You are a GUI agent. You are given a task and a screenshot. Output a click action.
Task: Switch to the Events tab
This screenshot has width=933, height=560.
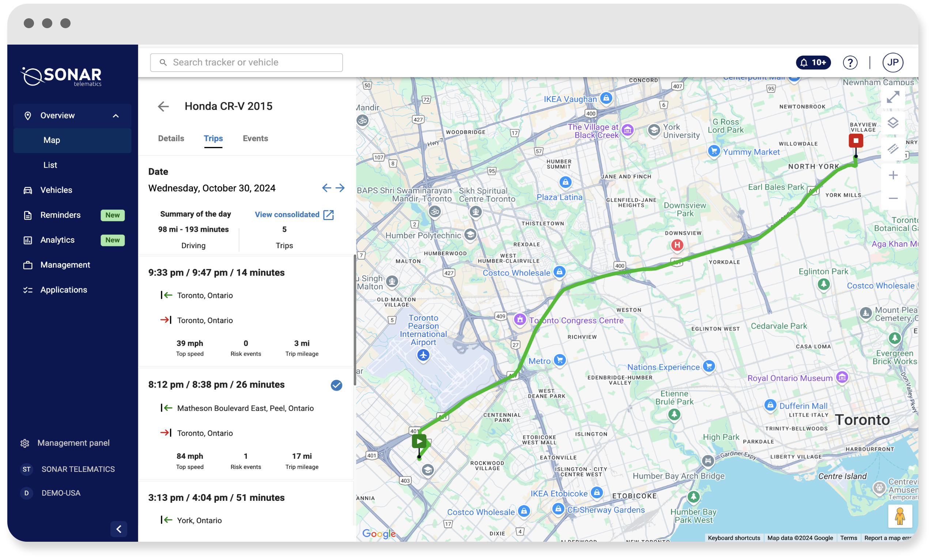pyautogui.click(x=255, y=139)
